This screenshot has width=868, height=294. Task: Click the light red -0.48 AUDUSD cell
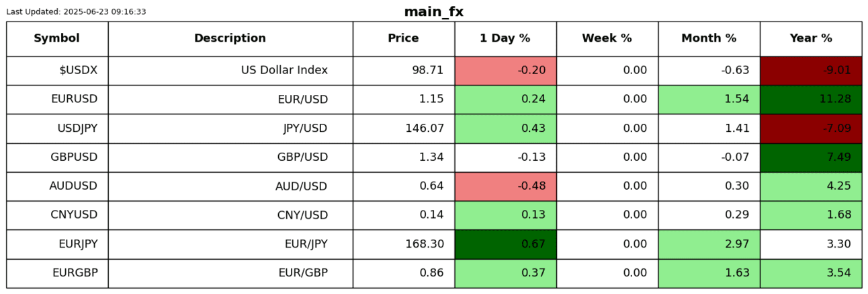pos(505,186)
